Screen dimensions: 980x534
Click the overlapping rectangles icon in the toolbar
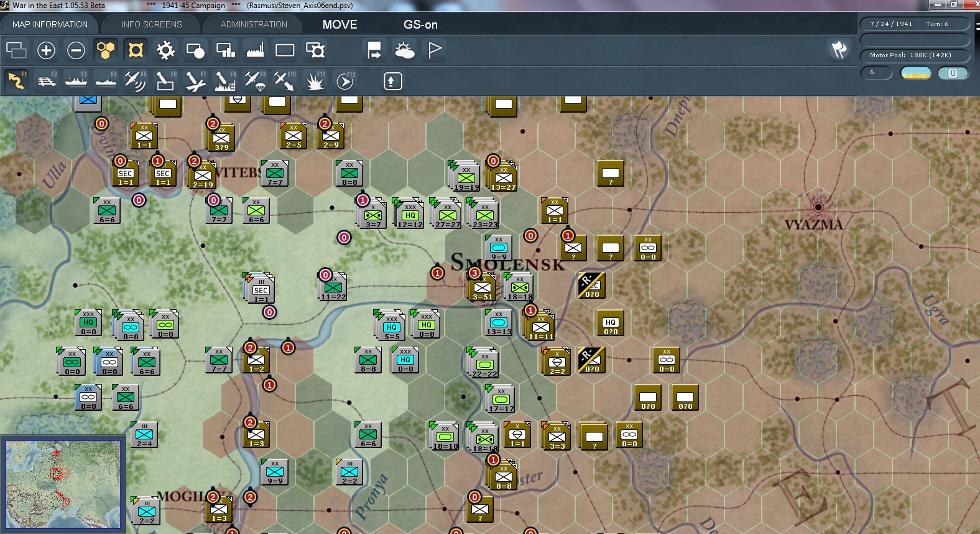pyautogui.click(x=16, y=50)
